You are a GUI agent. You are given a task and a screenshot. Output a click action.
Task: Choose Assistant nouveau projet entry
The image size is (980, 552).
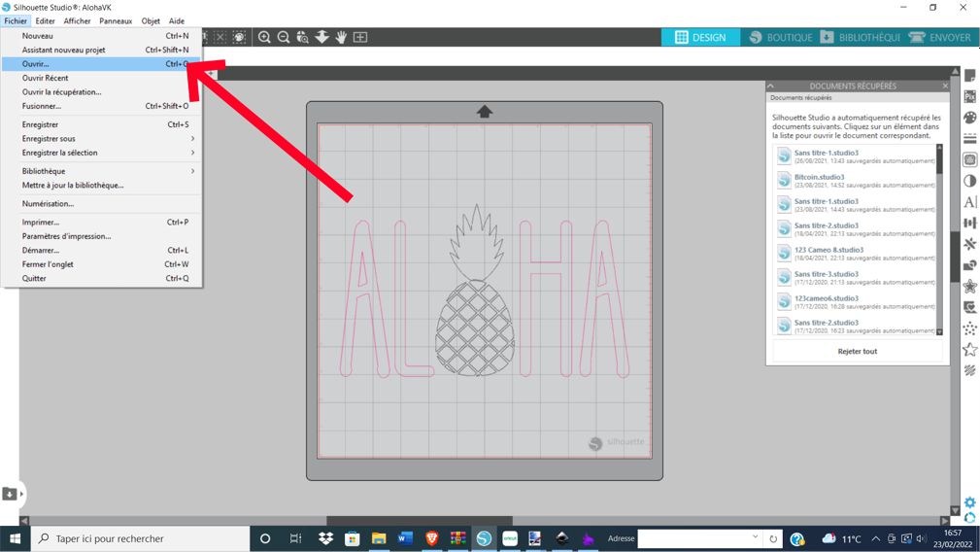coord(101,50)
